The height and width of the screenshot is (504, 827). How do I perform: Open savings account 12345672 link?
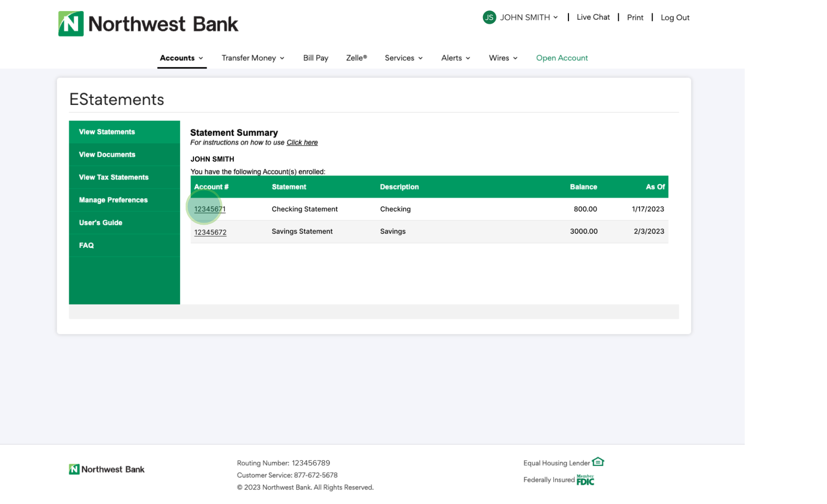tap(210, 232)
